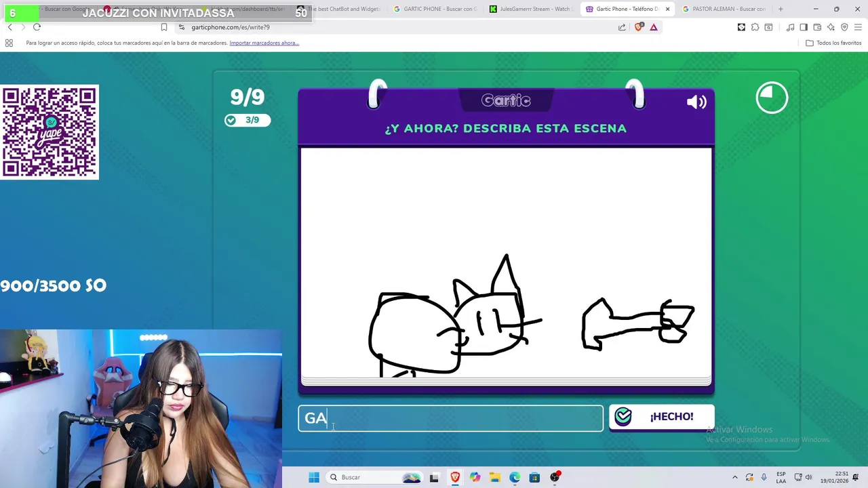The width and height of the screenshot is (868, 488).
Task: Open a new browser tab
Action: coord(781,9)
